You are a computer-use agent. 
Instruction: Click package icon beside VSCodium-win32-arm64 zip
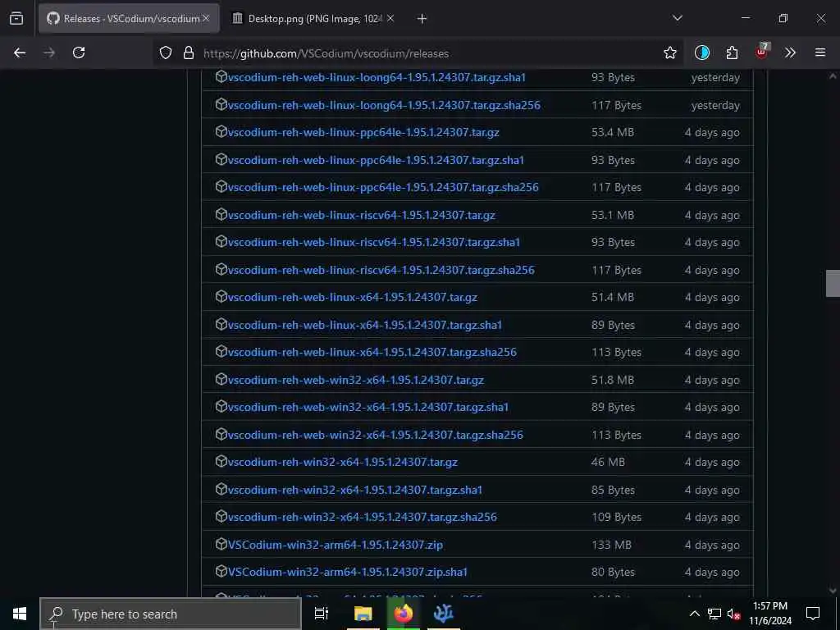coord(221,544)
